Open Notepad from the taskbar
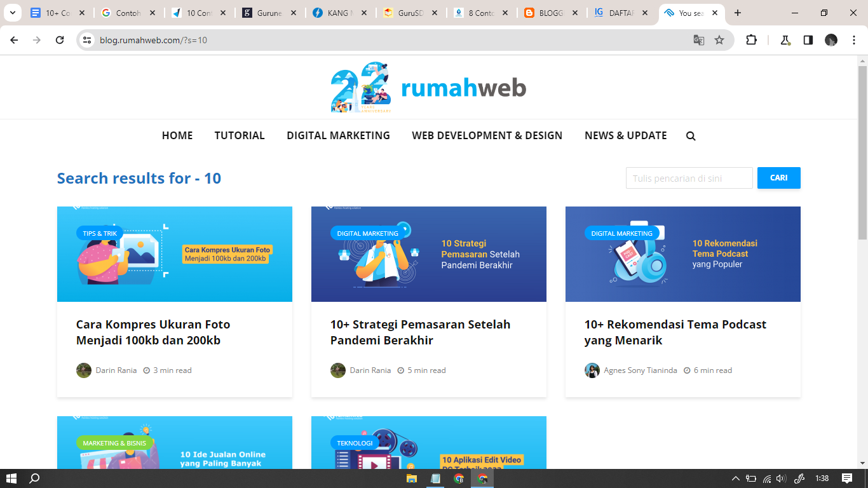The image size is (868, 488). (435, 478)
